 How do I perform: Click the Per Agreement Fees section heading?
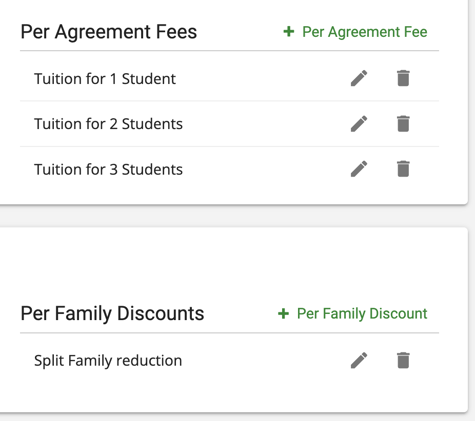pyautogui.click(x=109, y=32)
